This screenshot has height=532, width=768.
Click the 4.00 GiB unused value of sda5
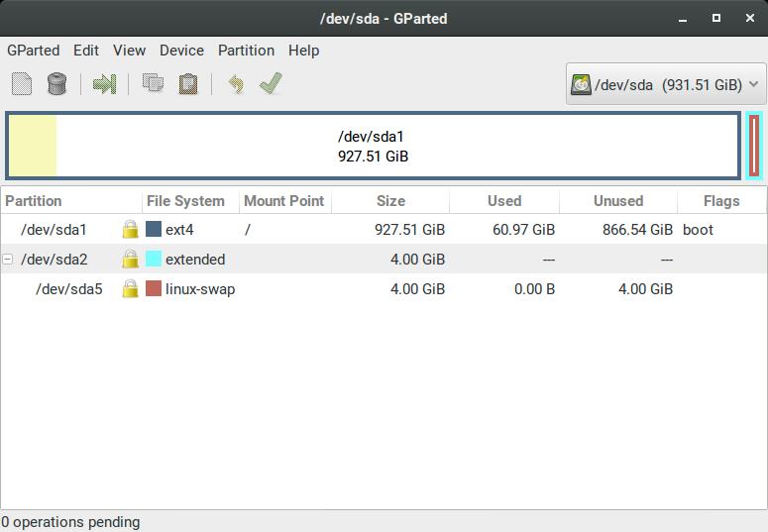(645, 289)
